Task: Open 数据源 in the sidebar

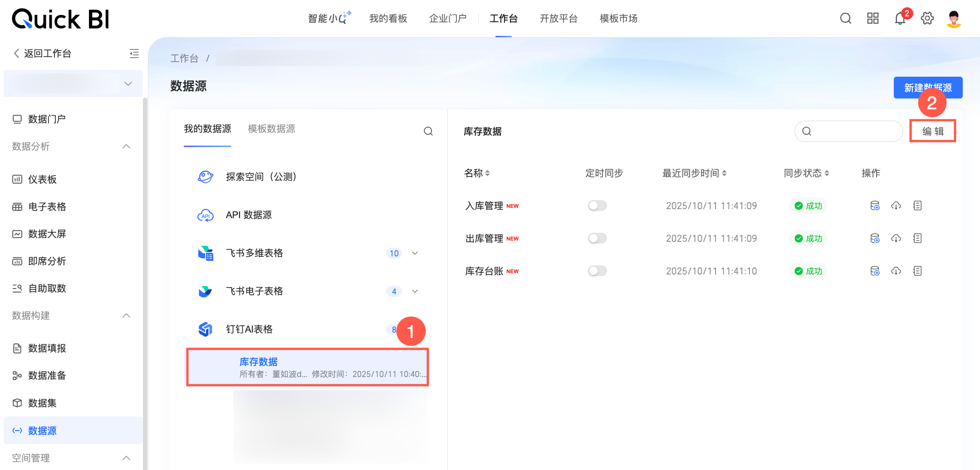Action: coord(73,431)
